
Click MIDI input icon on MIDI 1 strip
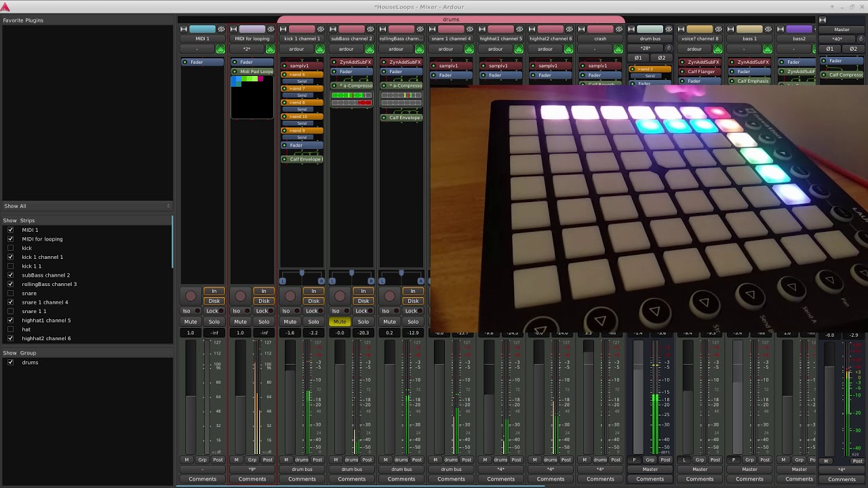[220, 49]
